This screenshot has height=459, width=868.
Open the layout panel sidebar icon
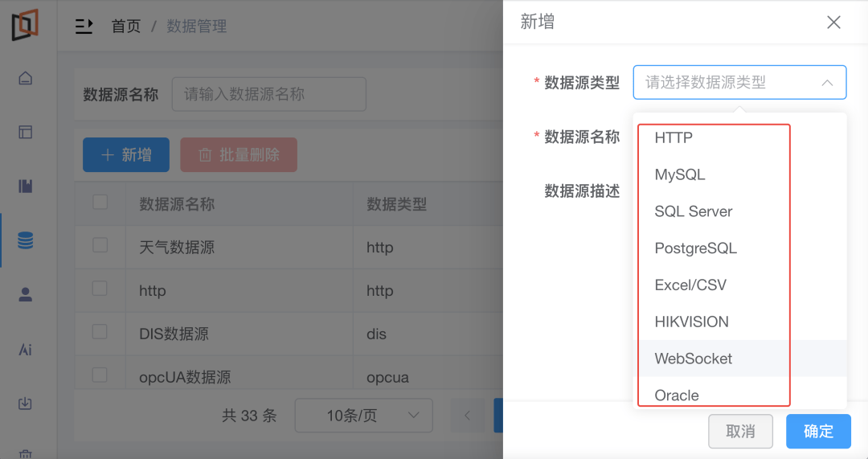26,132
